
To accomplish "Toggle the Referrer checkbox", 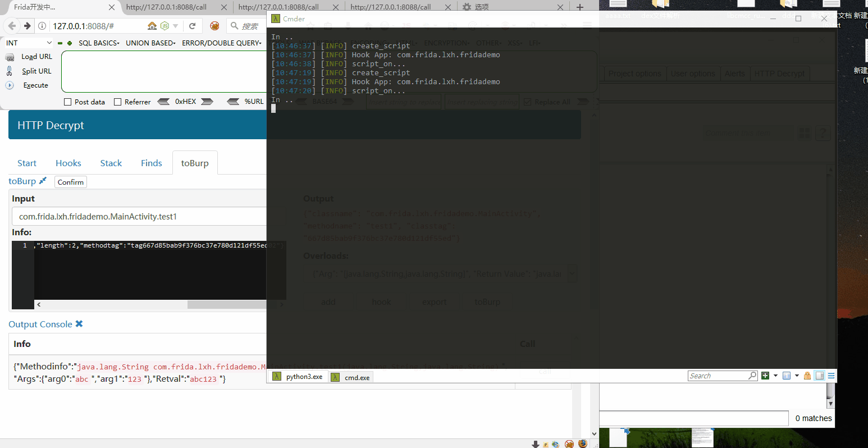I will 117,102.
